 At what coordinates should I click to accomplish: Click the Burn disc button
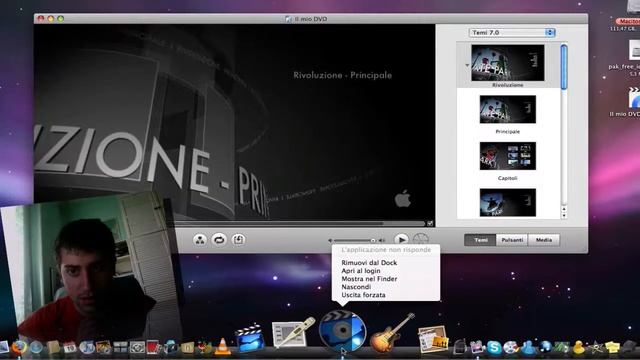pos(420,240)
